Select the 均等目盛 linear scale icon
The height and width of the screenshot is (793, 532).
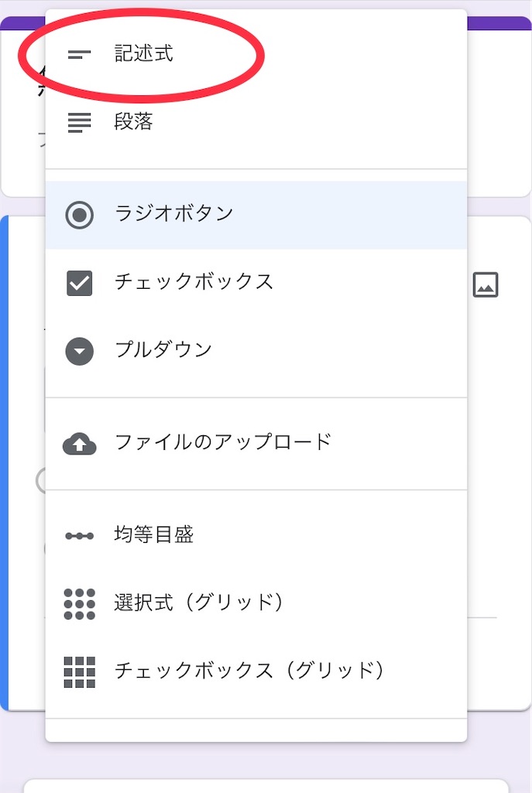tap(78, 534)
